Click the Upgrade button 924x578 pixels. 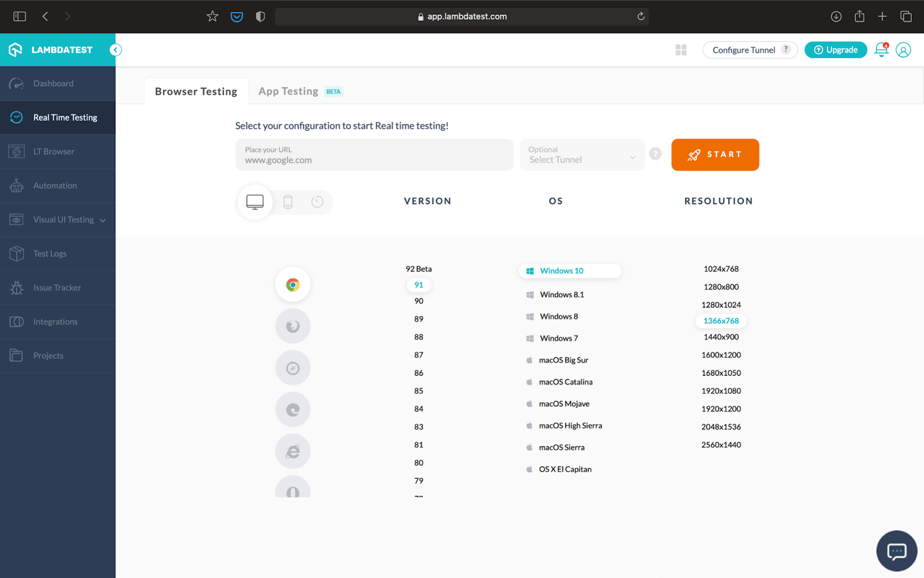point(836,50)
